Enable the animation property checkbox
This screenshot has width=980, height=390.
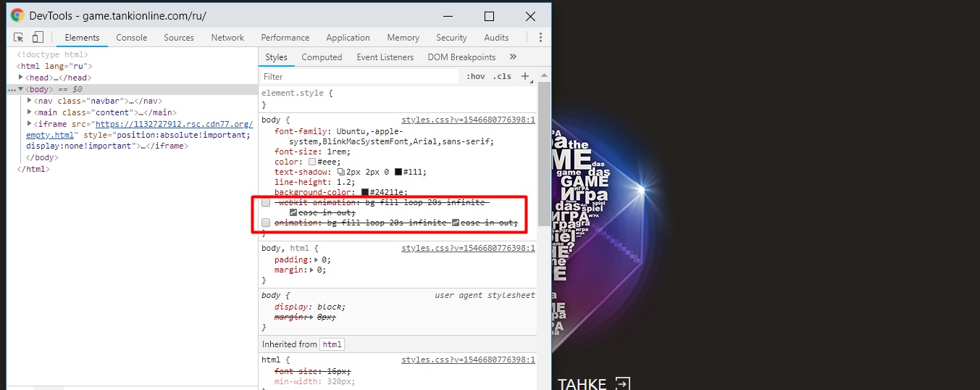266,223
